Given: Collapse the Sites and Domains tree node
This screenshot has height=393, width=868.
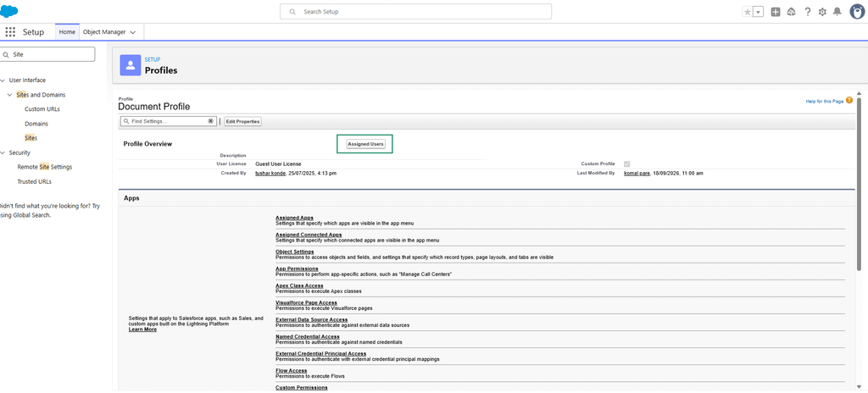Looking at the screenshot, I should pyautogui.click(x=9, y=95).
